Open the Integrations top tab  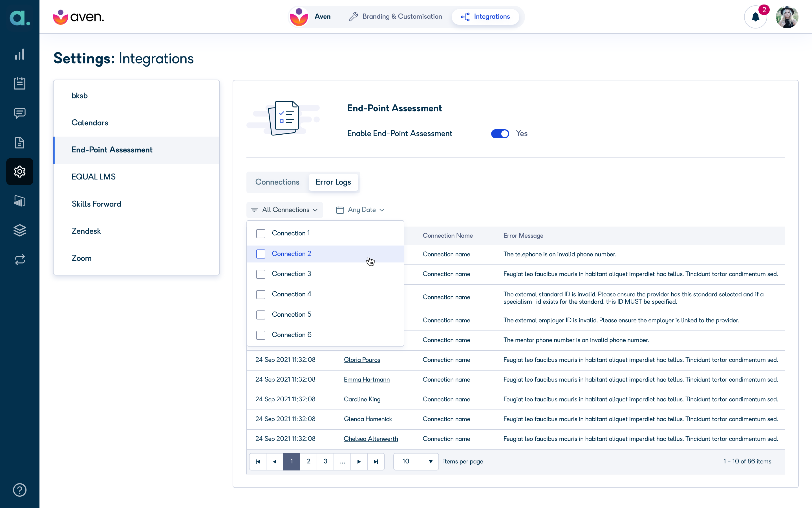point(485,16)
